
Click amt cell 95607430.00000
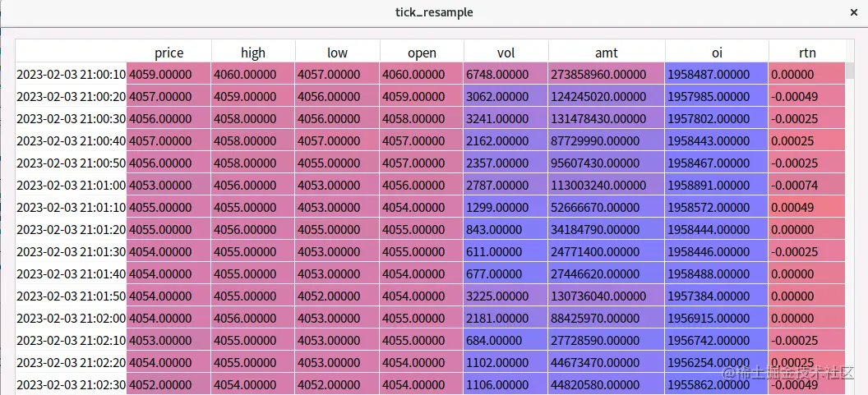(x=607, y=163)
